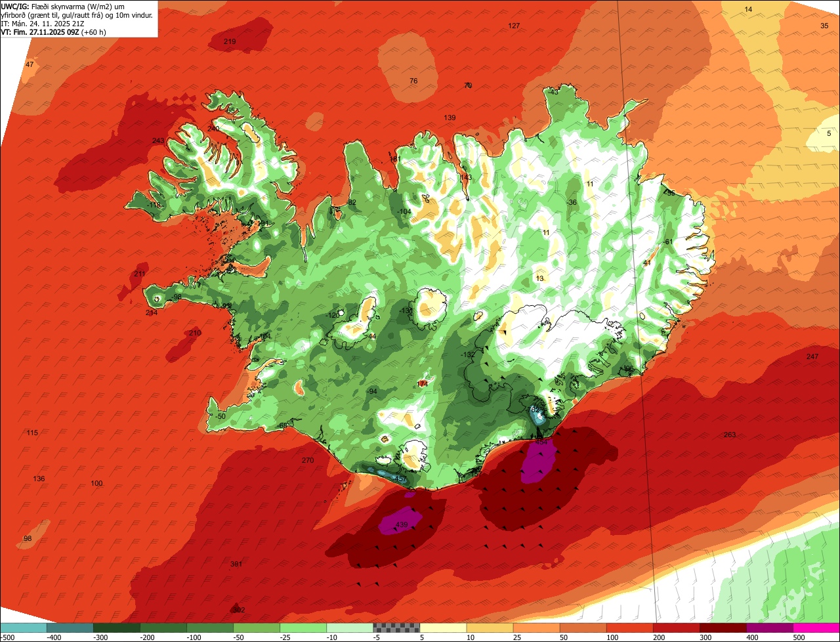
Task: Click the value -61 on the east coast
Action: 668,242
